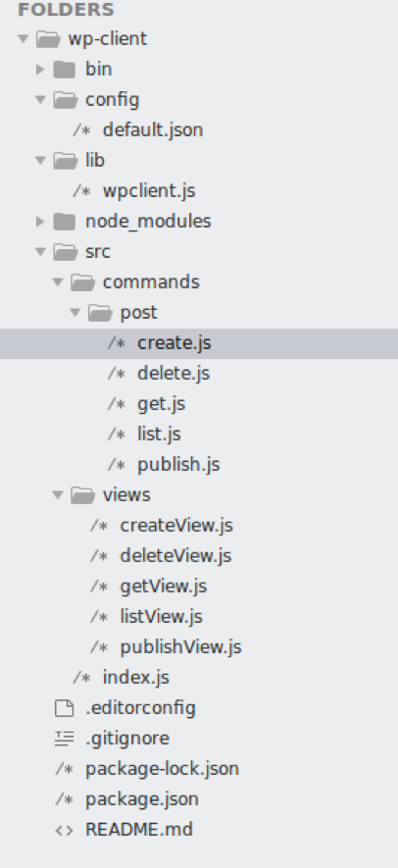Click the views open-folder icon
Viewport: 398px width, 868px height.
pyautogui.click(x=82, y=495)
